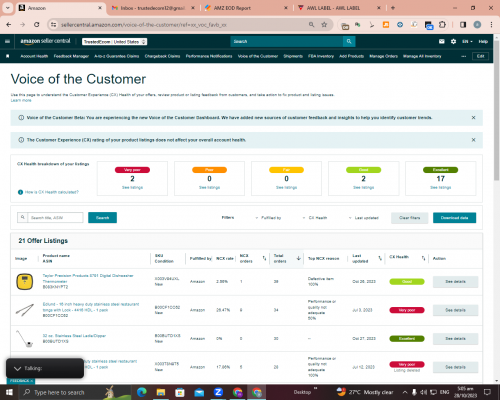The image size is (500, 400).
Task: Switch to the AMZ EOD Report tab
Action: [x=245, y=8]
